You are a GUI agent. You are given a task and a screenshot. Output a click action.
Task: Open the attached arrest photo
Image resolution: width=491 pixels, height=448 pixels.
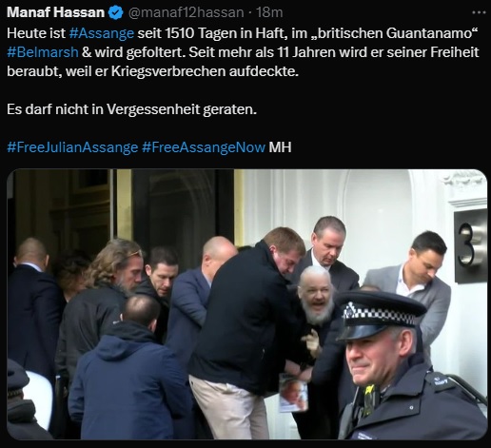[246, 304]
